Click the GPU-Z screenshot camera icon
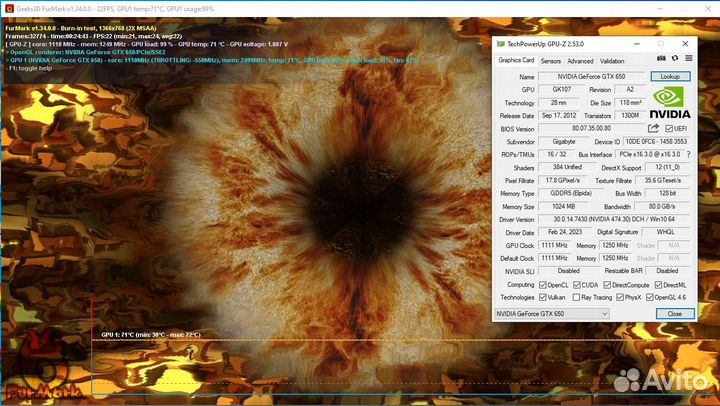720x406 pixels. coord(662,60)
